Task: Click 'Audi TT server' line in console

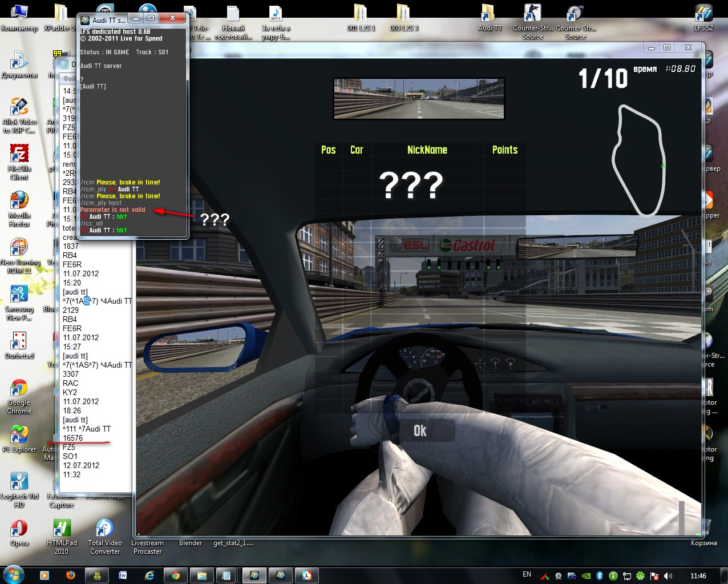Action: point(100,66)
